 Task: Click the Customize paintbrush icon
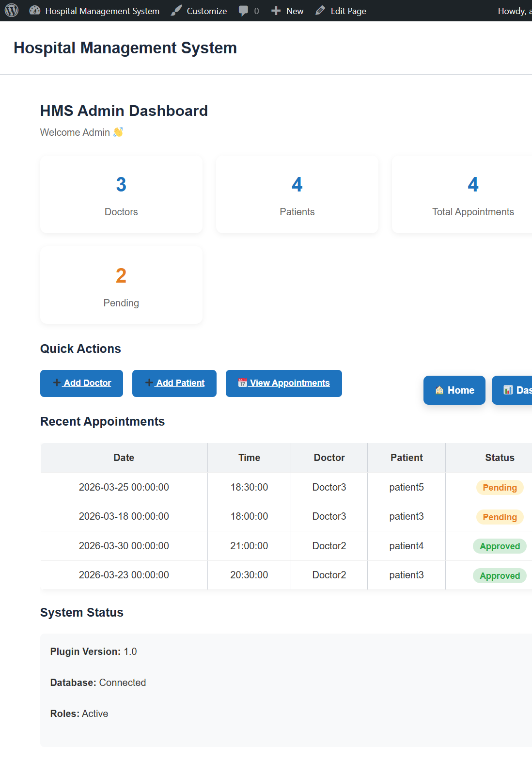coord(176,11)
